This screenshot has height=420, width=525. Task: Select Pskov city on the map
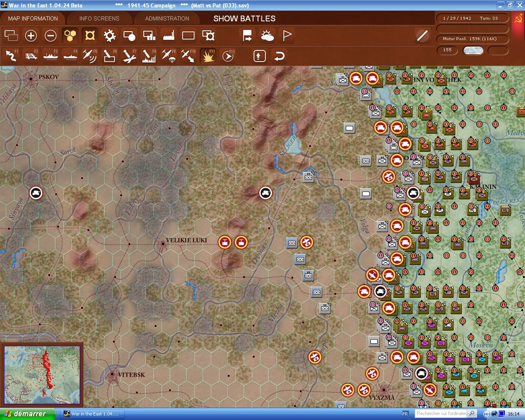click(x=31, y=79)
